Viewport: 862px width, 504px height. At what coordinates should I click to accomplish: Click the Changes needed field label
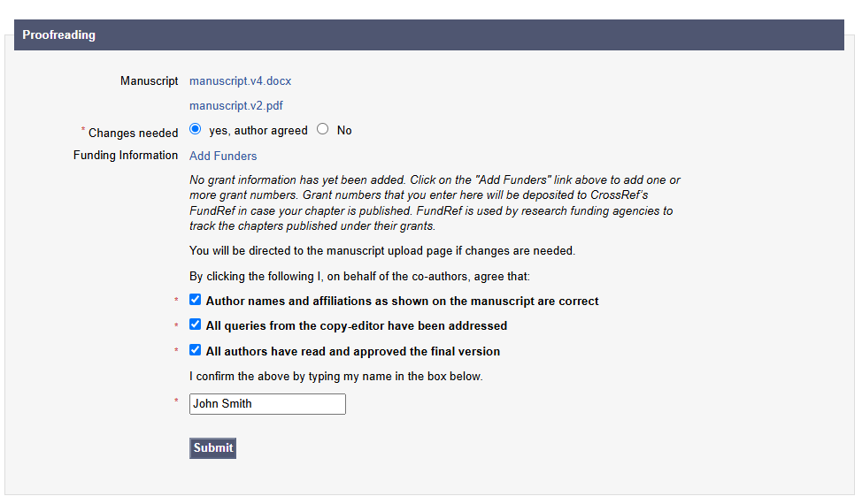[133, 133]
